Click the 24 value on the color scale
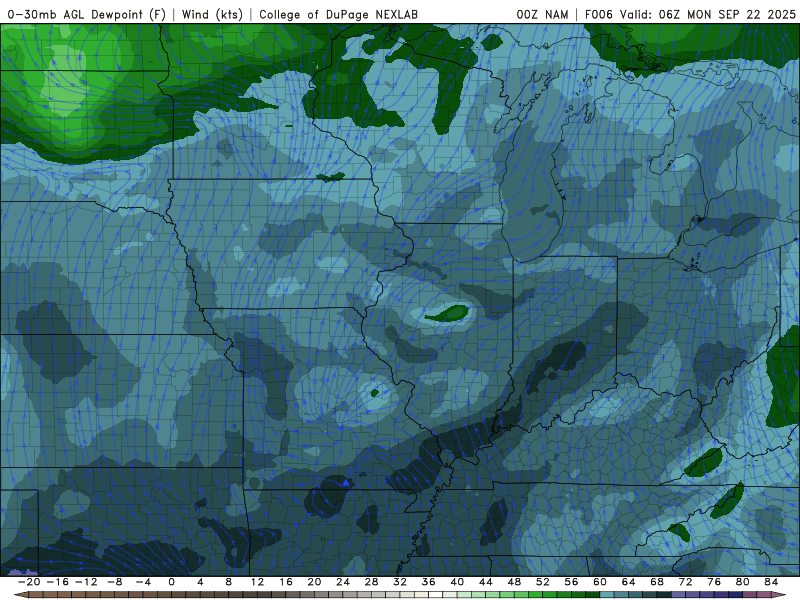The height and width of the screenshot is (600, 800). (343, 582)
